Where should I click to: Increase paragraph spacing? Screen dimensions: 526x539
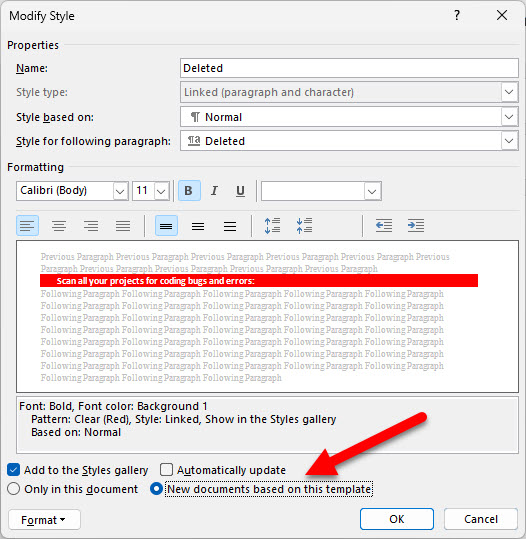(x=272, y=226)
